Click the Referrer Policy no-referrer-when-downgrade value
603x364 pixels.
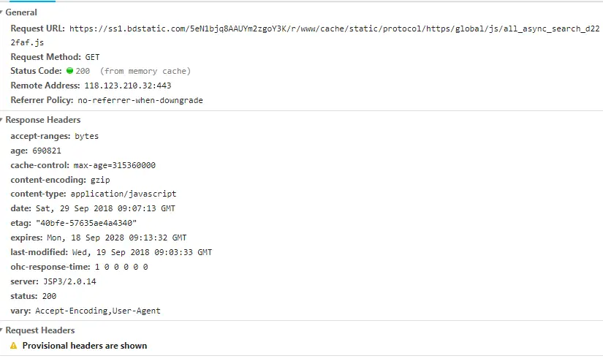(x=140, y=100)
